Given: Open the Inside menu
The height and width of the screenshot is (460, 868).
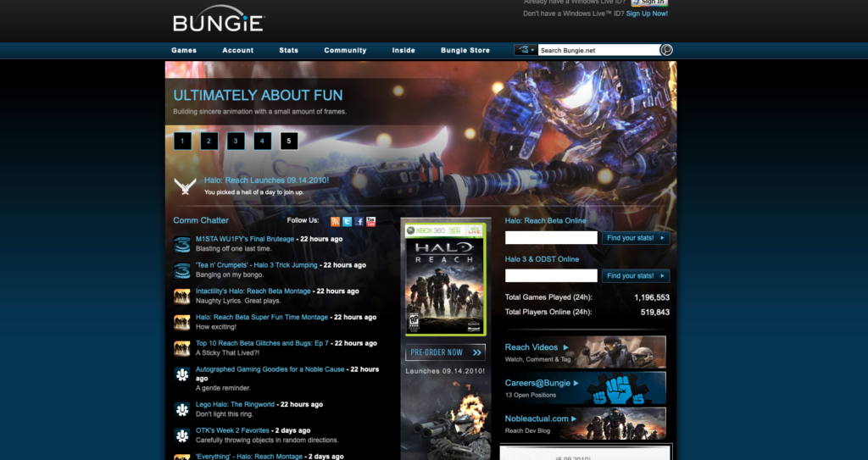Looking at the screenshot, I should click(x=403, y=50).
